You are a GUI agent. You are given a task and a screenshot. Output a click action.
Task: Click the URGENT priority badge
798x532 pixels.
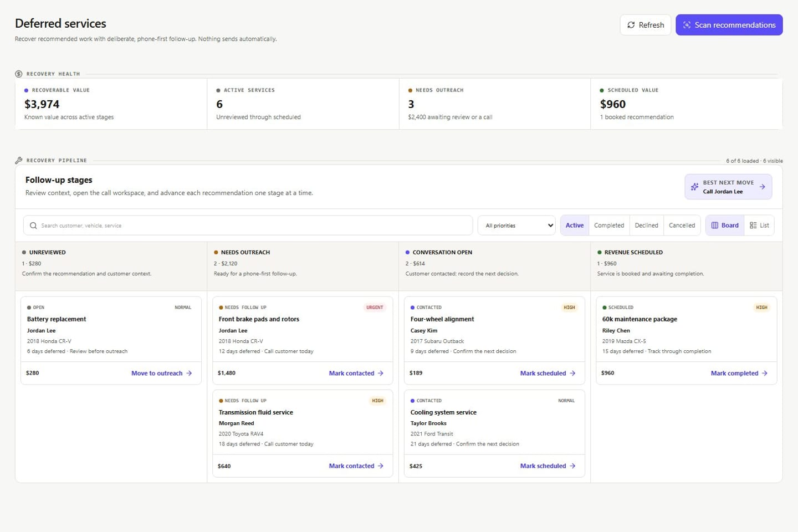pos(375,308)
